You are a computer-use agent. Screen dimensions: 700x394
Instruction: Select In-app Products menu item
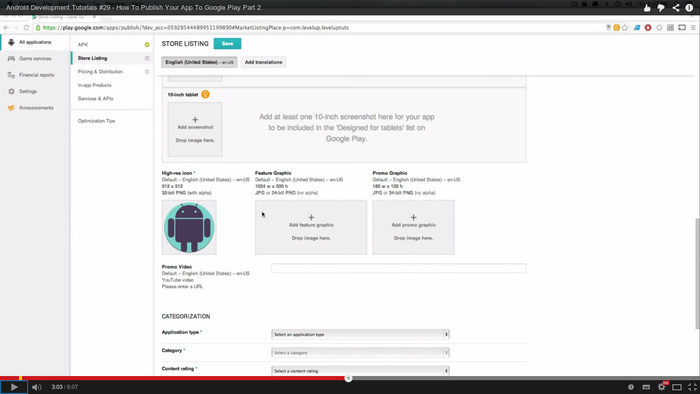95,85
